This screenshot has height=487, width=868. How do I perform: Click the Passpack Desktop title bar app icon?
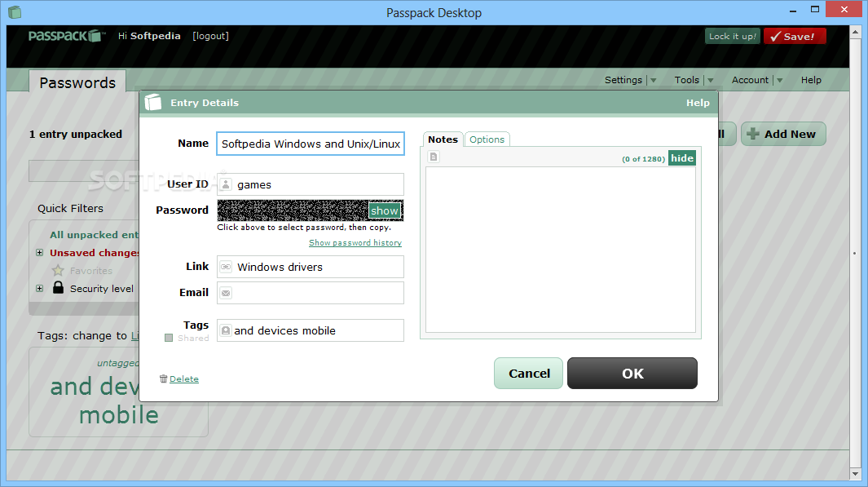(x=15, y=11)
